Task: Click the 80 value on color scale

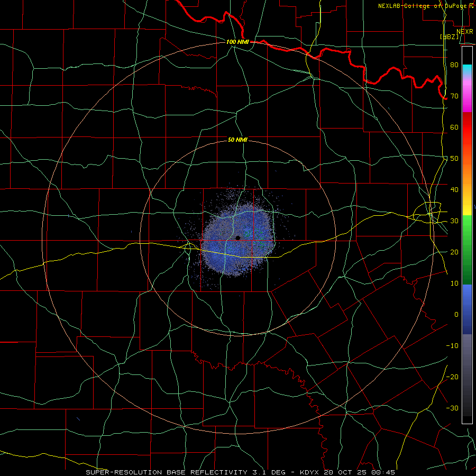Action: click(x=454, y=65)
